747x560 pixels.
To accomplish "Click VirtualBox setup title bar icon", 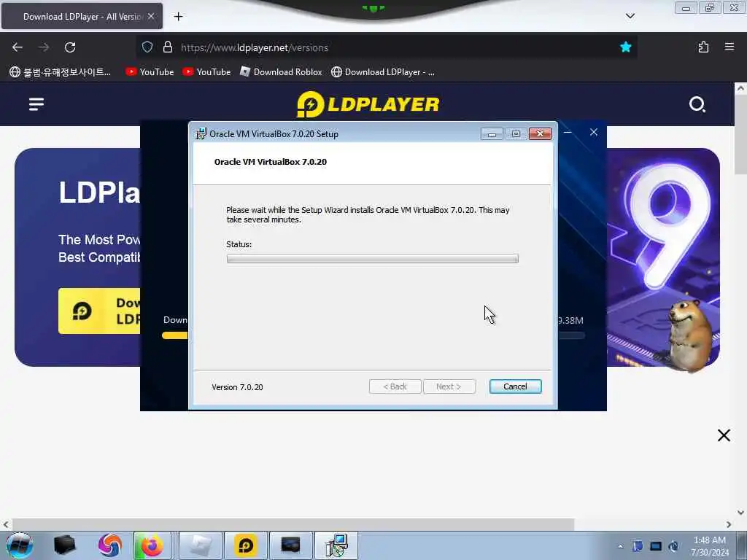I will 201,134.
